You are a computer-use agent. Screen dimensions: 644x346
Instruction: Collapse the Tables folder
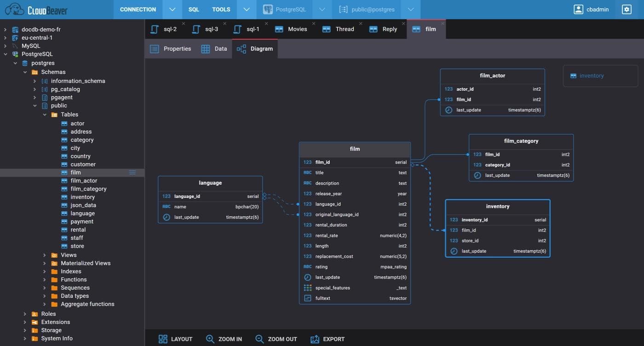(x=45, y=114)
